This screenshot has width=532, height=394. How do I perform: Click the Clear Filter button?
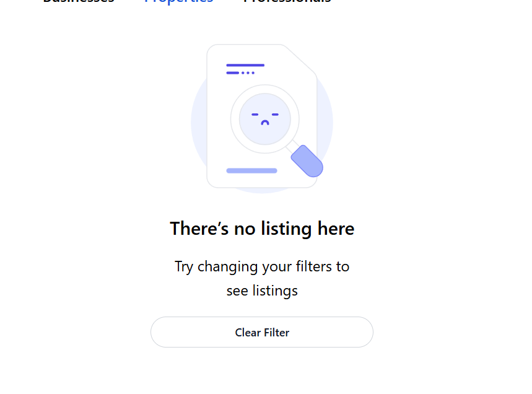point(261,332)
